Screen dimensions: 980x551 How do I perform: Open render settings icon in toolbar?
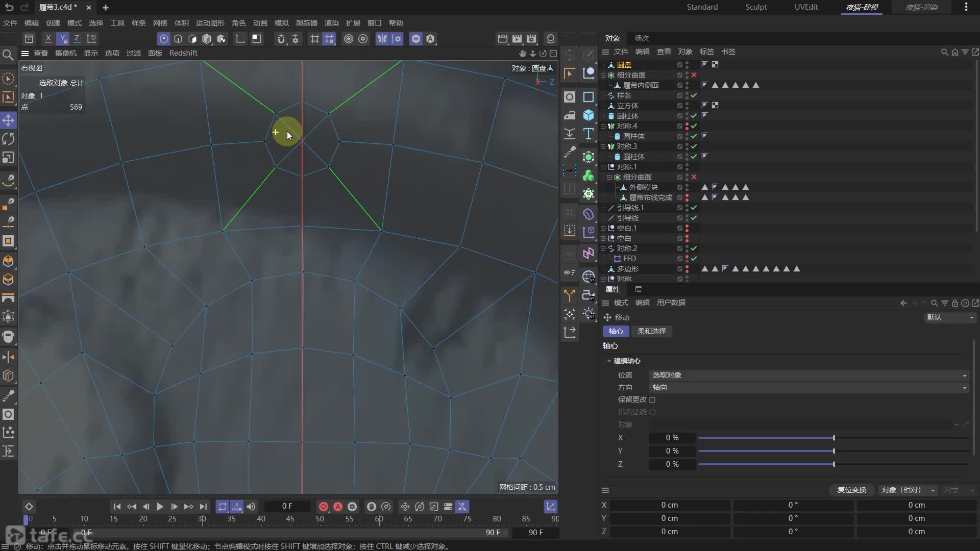point(531,39)
